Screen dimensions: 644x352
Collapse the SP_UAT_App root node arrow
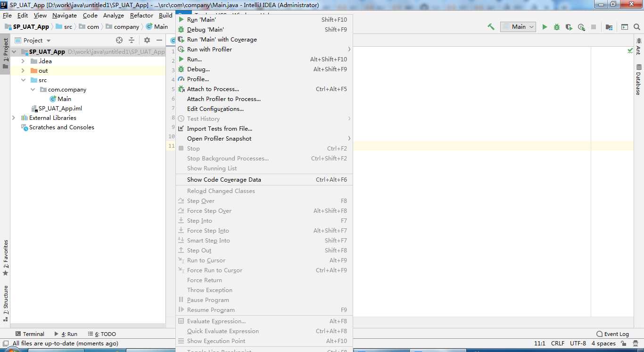14,51
